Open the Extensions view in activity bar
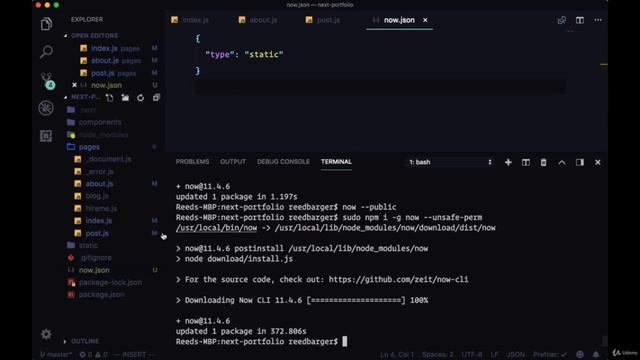This screenshot has width=640, height=360. 46,136
